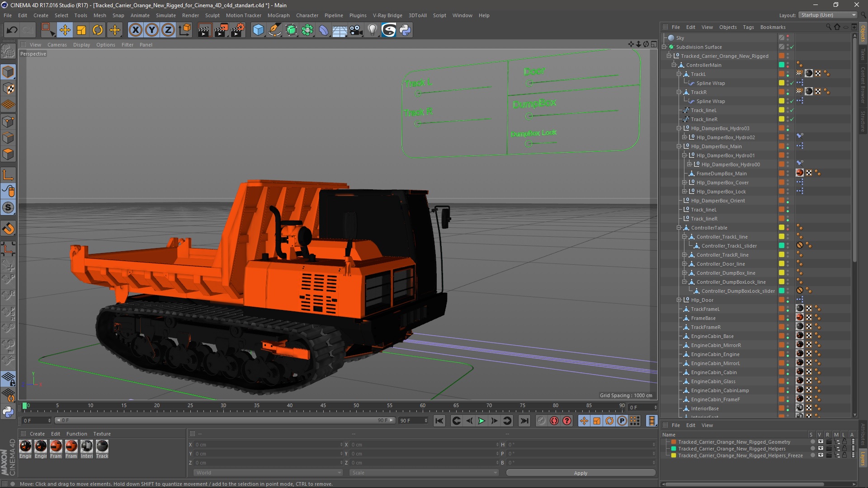Click layer color swatch of TrackL
The image size is (868, 488).
pos(781,74)
